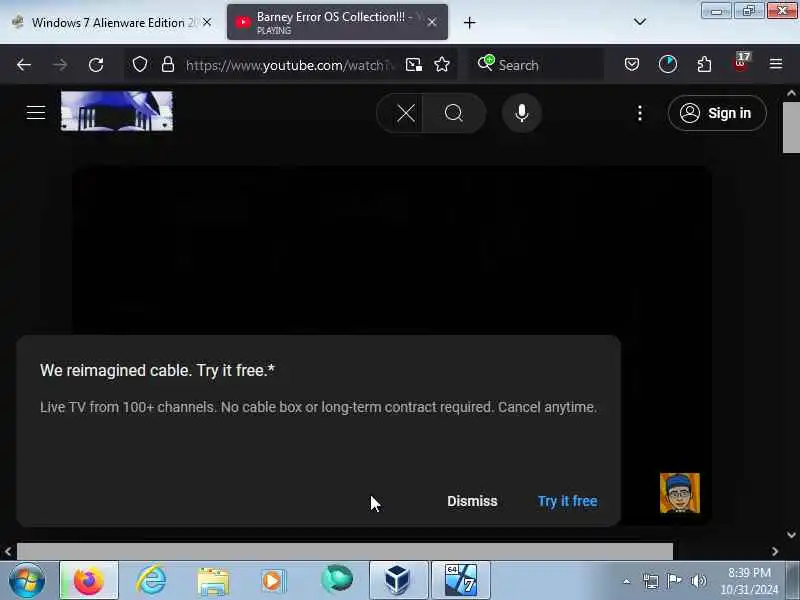Bookmark this page with the star icon
This screenshot has height=600, width=800.
click(442, 65)
